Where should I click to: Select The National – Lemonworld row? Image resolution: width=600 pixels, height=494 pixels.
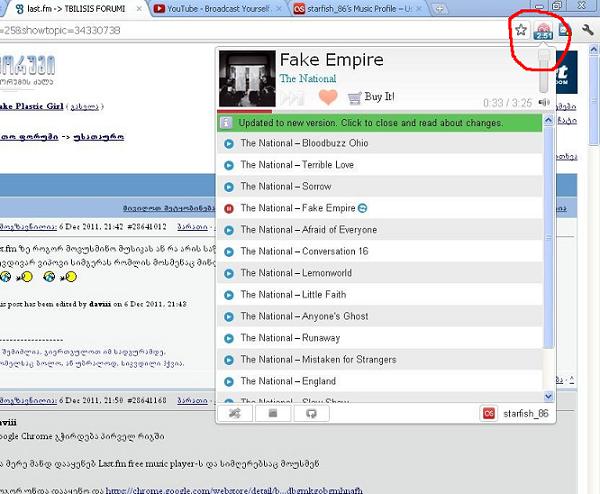(x=380, y=273)
